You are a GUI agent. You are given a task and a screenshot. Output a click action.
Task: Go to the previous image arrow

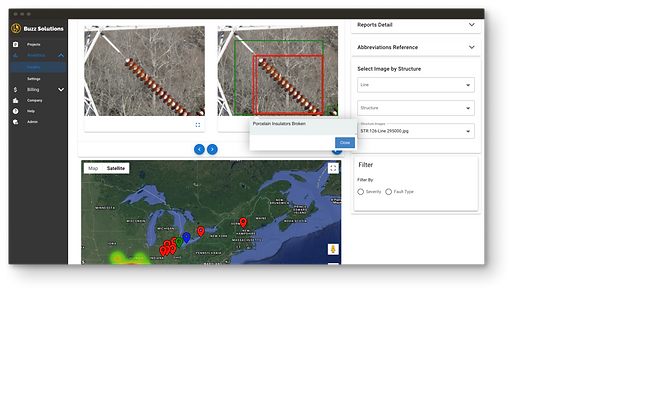(199, 149)
